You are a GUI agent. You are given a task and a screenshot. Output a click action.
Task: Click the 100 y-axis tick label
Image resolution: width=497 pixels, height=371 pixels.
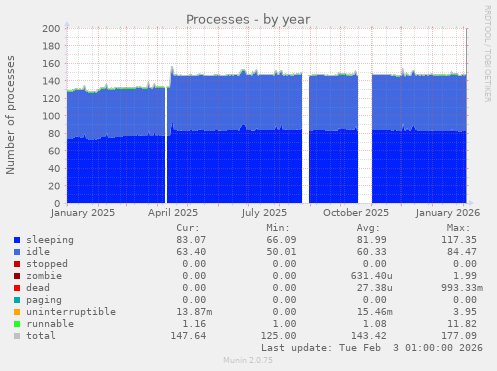[51, 116]
